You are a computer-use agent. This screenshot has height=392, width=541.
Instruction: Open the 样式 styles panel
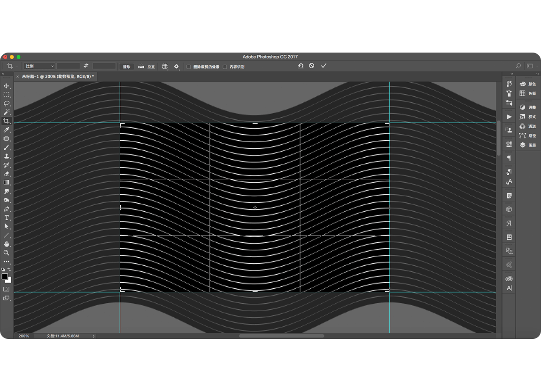(528, 117)
